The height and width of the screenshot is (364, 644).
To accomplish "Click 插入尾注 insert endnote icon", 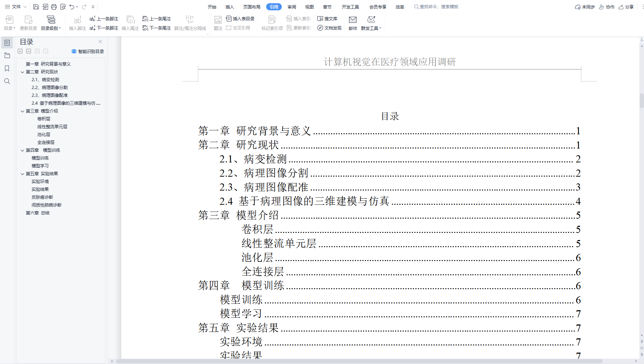I will click(130, 23).
